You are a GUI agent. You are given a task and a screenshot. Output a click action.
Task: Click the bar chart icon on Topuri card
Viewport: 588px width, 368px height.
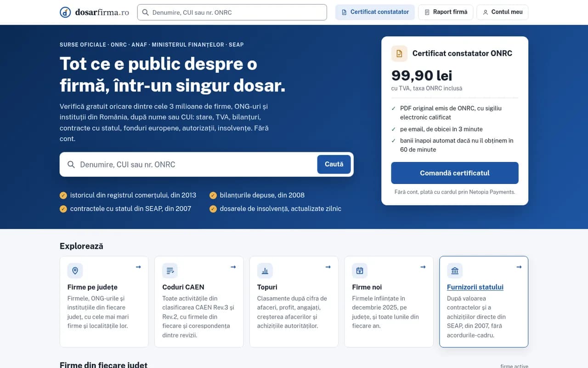[265, 270]
